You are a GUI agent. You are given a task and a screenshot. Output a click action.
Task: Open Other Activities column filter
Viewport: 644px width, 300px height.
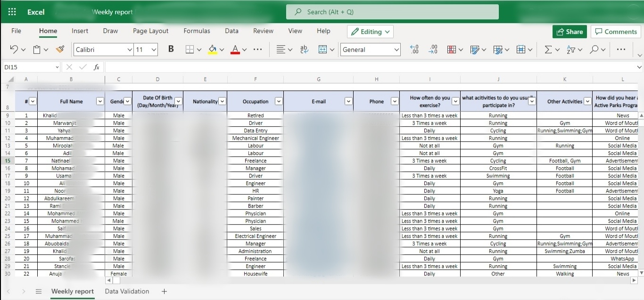pos(587,101)
